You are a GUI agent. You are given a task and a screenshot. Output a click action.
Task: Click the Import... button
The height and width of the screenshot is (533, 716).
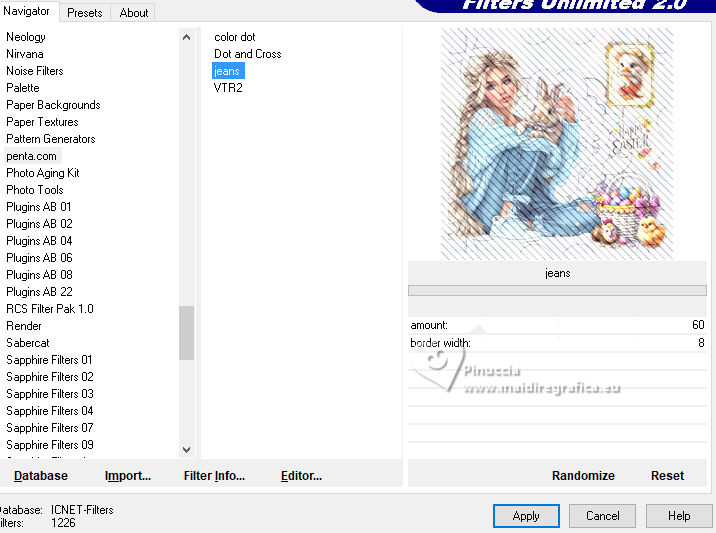coord(127,476)
